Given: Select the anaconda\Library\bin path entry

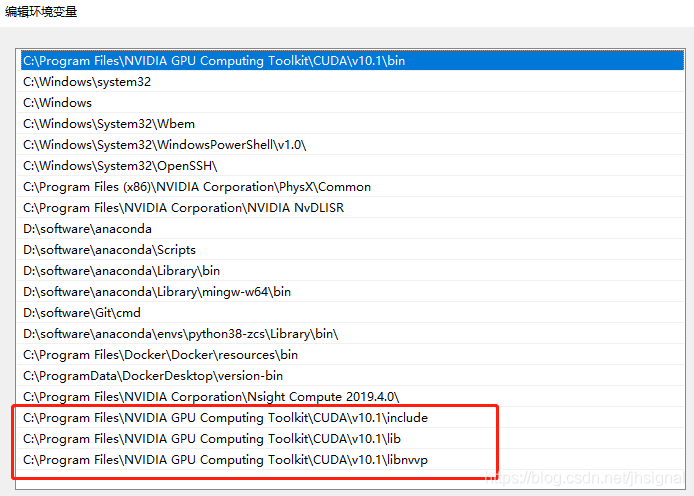Looking at the screenshot, I should [121, 271].
